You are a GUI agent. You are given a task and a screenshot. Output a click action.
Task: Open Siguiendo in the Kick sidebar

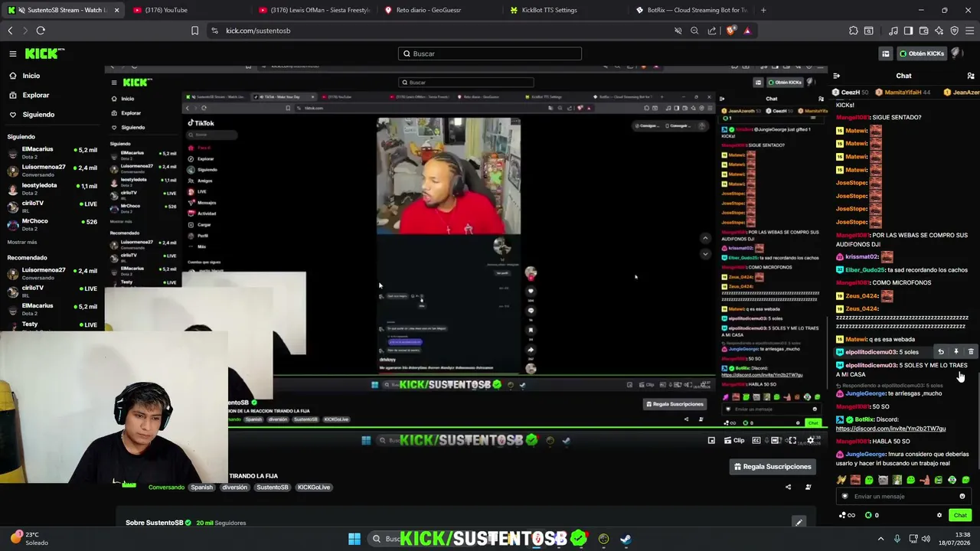pos(38,115)
